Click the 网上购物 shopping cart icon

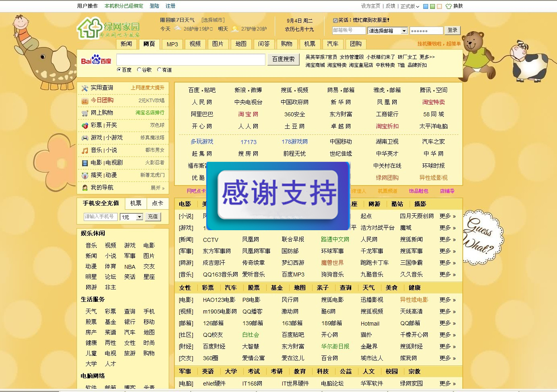[x=85, y=113]
